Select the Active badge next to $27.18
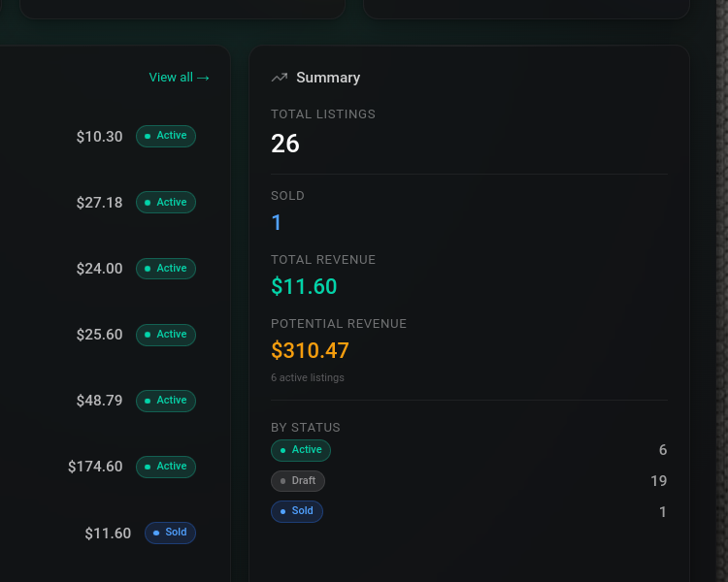The height and width of the screenshot is (582, 728). click(x=166, y=203)
